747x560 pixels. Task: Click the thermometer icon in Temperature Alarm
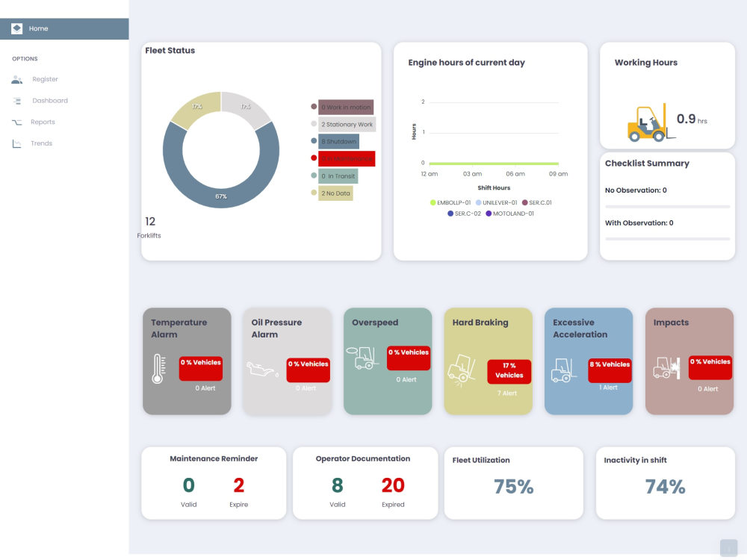tap(158, 369)
